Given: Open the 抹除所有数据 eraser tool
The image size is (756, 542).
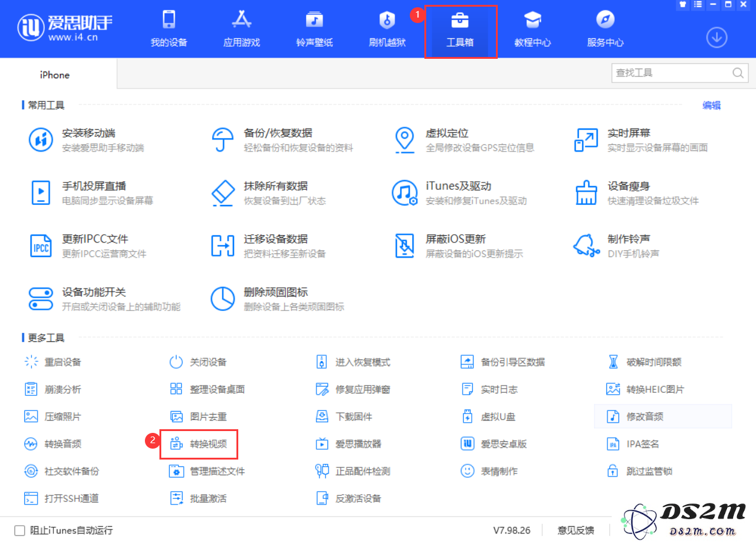Looking at the screenshot, I should [268, 193].
